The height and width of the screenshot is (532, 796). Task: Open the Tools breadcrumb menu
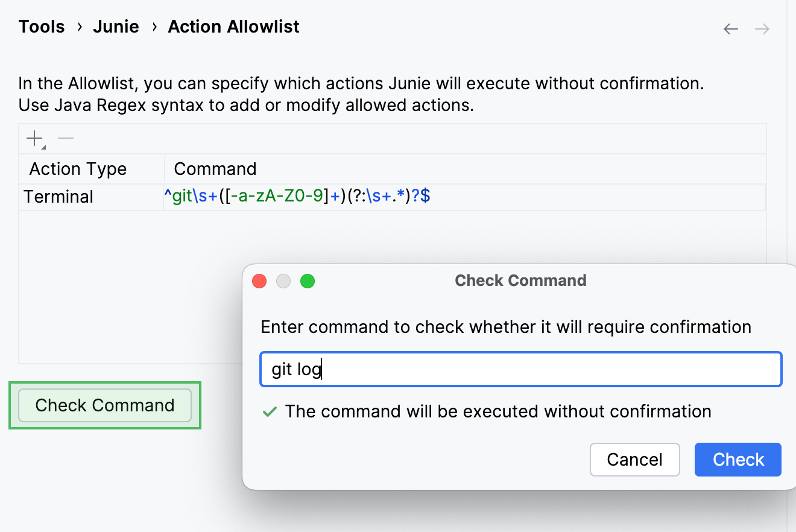click(x=41, y=27)
